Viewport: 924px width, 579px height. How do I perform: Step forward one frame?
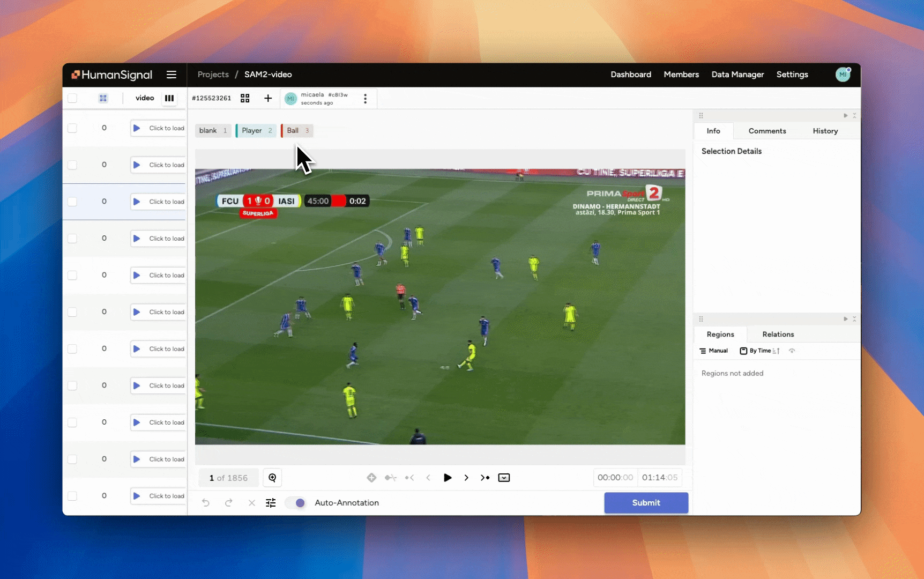466,478
